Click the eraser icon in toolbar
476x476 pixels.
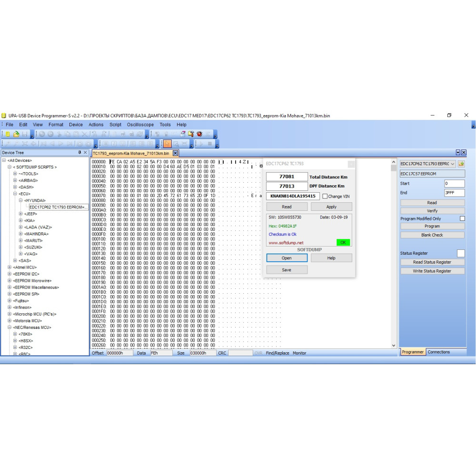[x=182, y=134]
